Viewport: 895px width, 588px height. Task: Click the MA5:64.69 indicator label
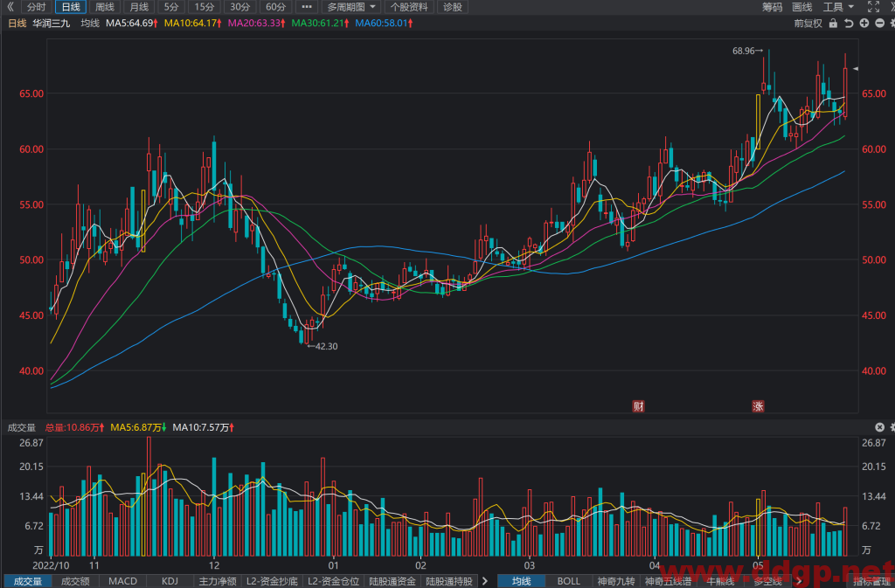coord(132,24)
